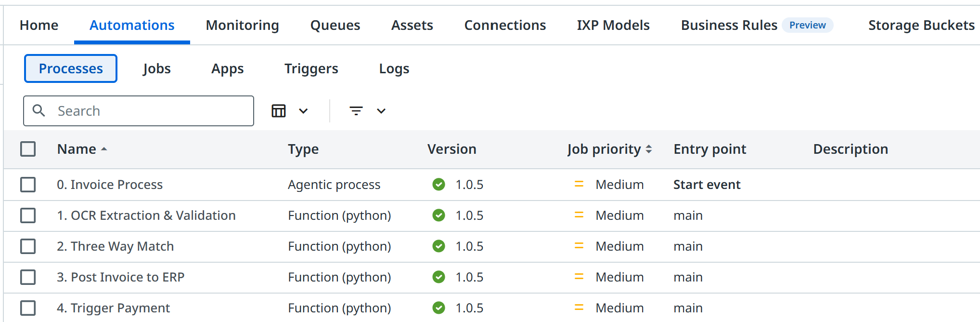Open 4. Trigger Payment process
Image resolution: width=980 pixels, height=322 pixels.
[113, 308]
